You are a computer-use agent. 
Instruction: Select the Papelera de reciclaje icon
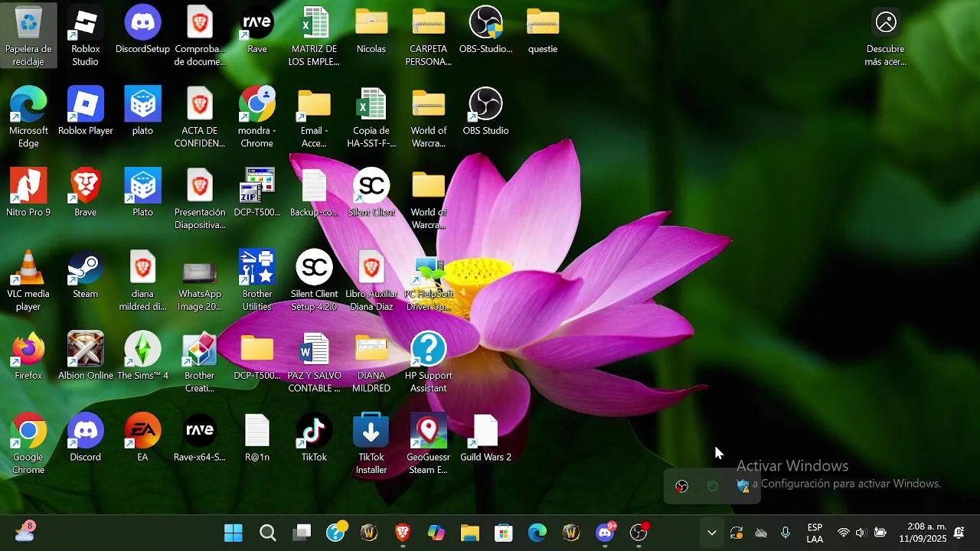pos(28,35)
